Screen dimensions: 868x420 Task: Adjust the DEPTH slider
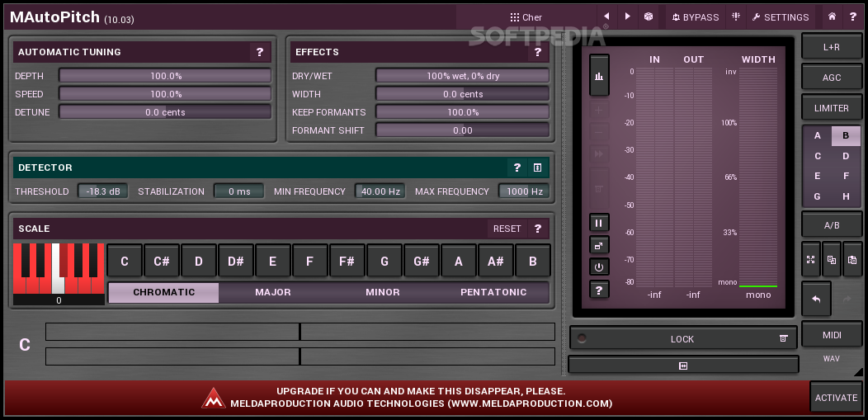point(165,76)
